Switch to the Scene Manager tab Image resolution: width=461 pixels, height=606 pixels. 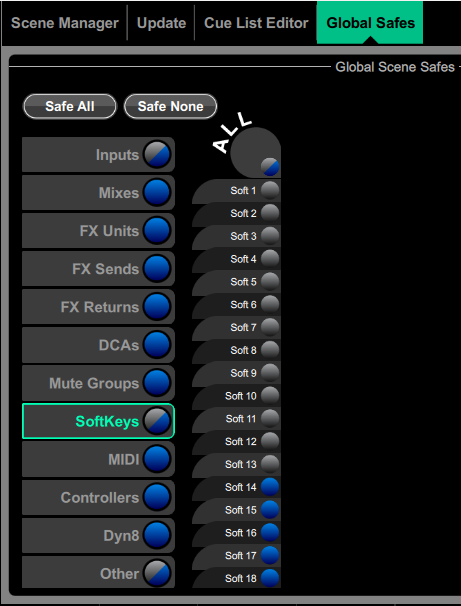coord(65,23)
